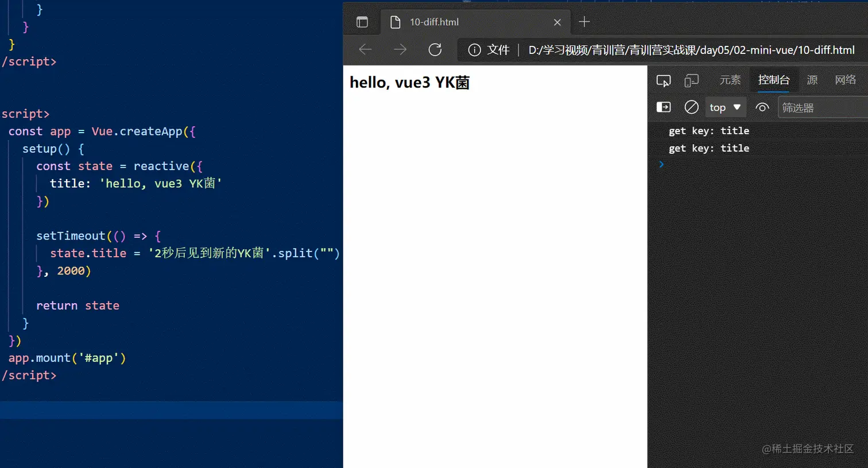Click the forward navigation arrow
This screenshot has height=468, width=868.
tap(400, 49)
